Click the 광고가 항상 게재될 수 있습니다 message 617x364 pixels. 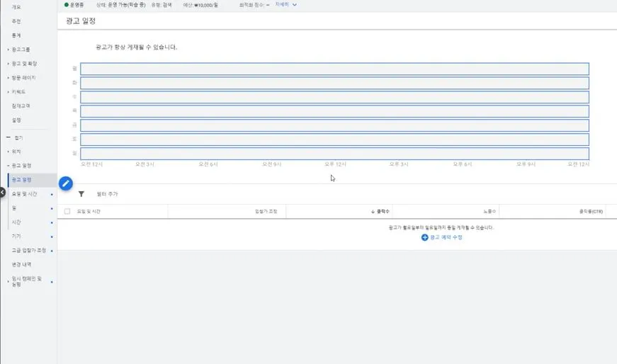click(137, 47)
